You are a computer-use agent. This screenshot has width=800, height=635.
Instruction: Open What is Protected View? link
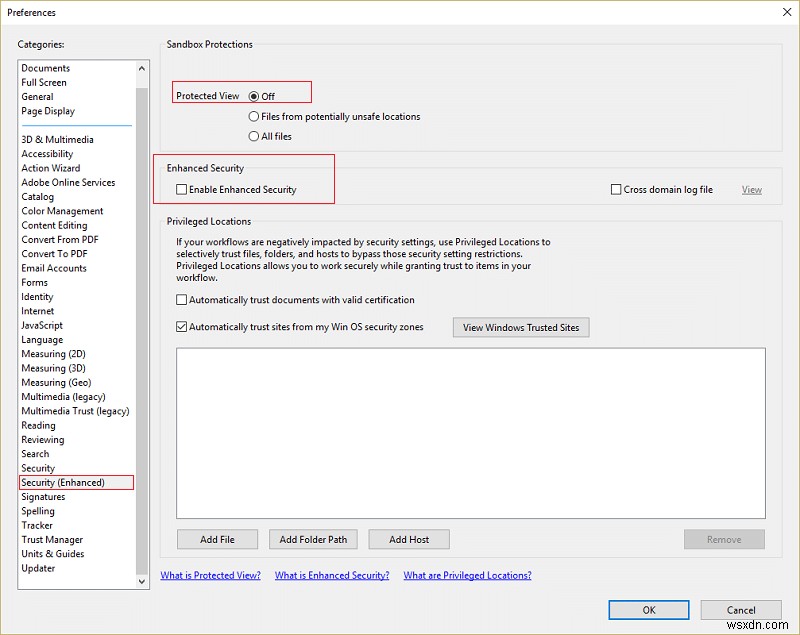[210, 575]
